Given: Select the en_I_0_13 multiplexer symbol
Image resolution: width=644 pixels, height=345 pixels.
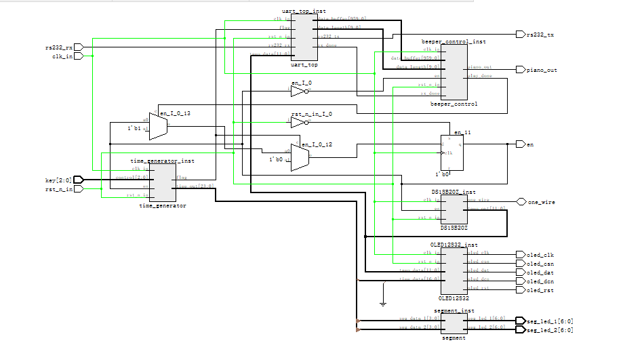Looking at the screenshot, I should click(x=158, y=126).
